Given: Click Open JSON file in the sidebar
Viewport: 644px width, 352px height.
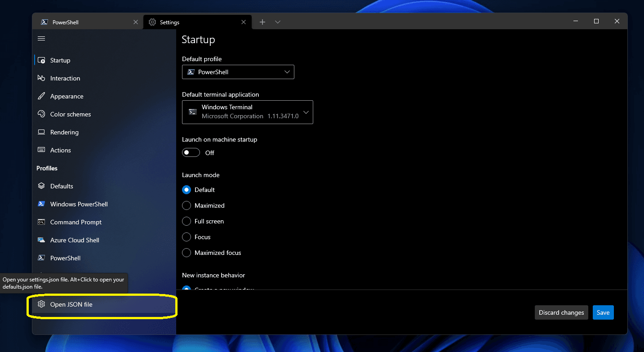Looking at the screenshot, I should tap(105, 304).
